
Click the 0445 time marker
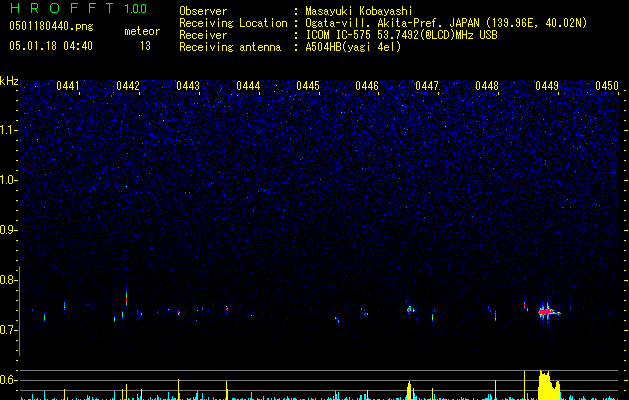308,86
